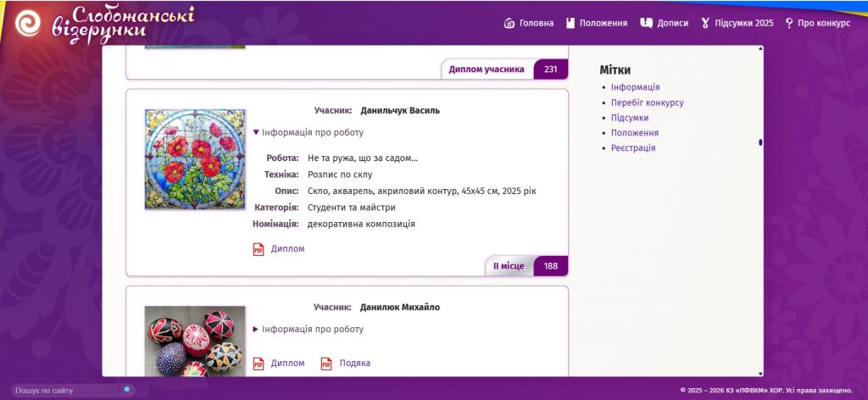
Task: Click the speech bubble icon beside Дописи
Action: click(x=646, y=23)
